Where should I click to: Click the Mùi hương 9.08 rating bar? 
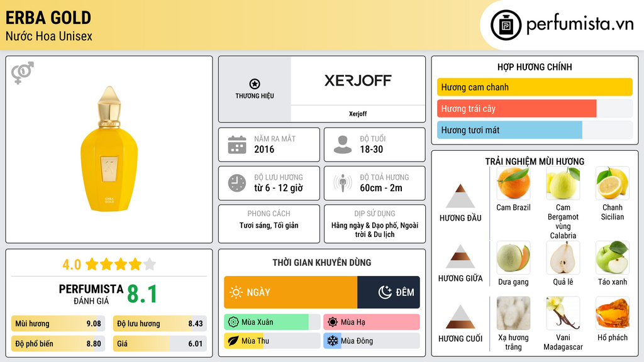(57, 324)
